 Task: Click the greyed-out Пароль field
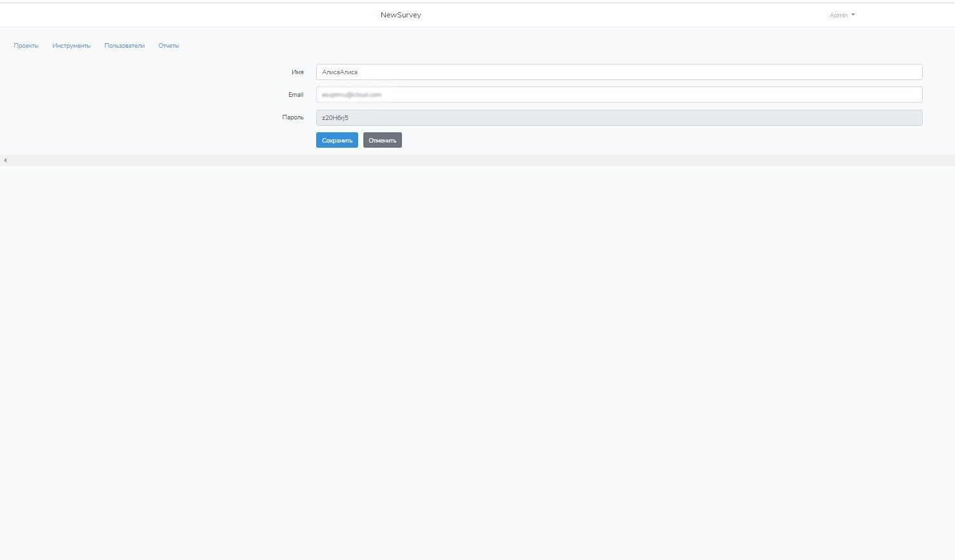tap(618, 117)
